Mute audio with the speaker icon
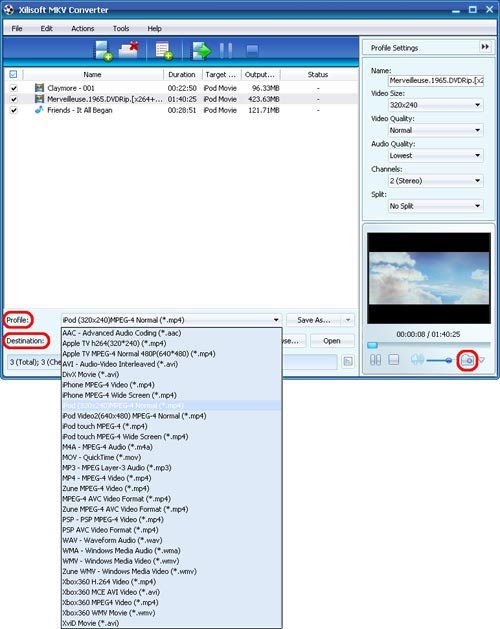The height and width of the screenshot is (629, 500). click(x=417, y=359)
